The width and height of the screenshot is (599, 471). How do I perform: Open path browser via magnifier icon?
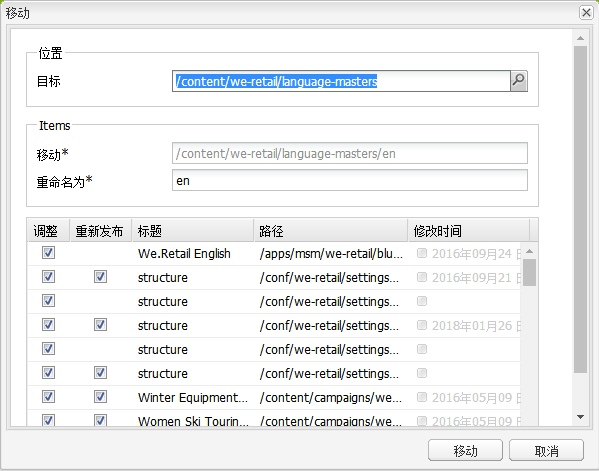click(x=519, y=81)
